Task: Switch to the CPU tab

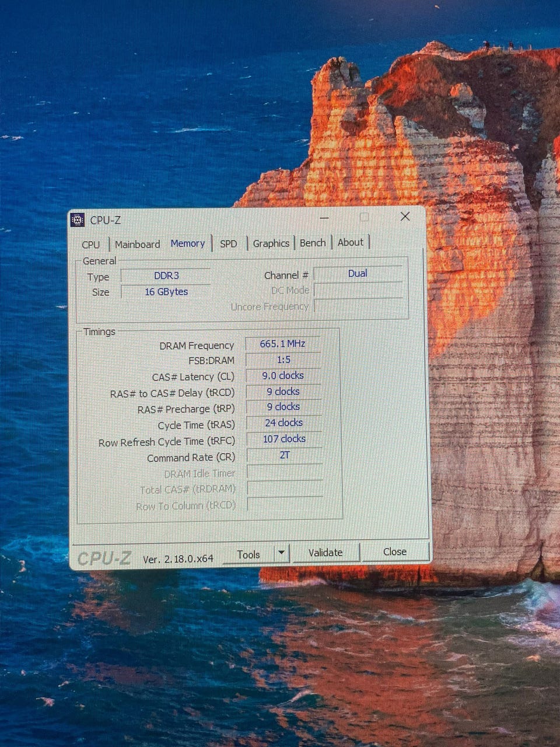Action: (91, 245)
